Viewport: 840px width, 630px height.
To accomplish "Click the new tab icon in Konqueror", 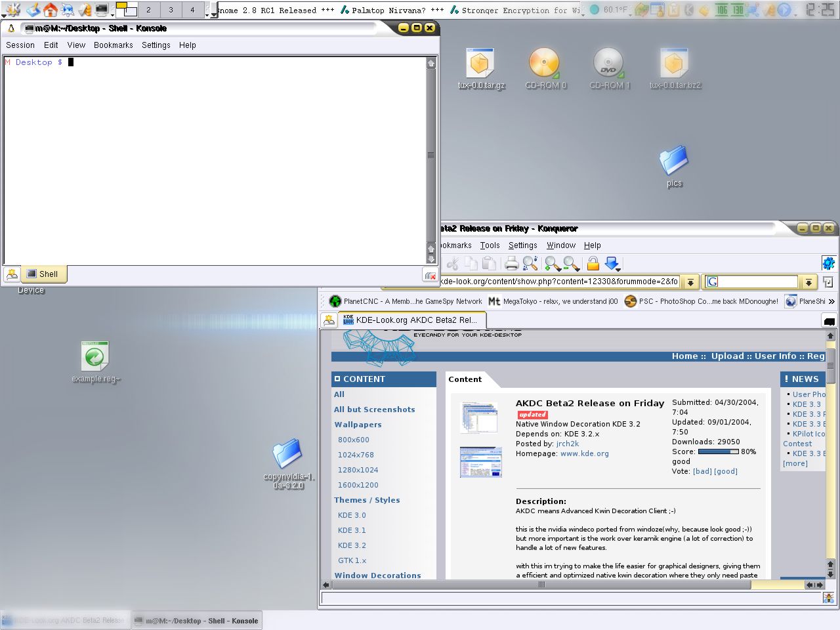I will [x=329, y=320].
